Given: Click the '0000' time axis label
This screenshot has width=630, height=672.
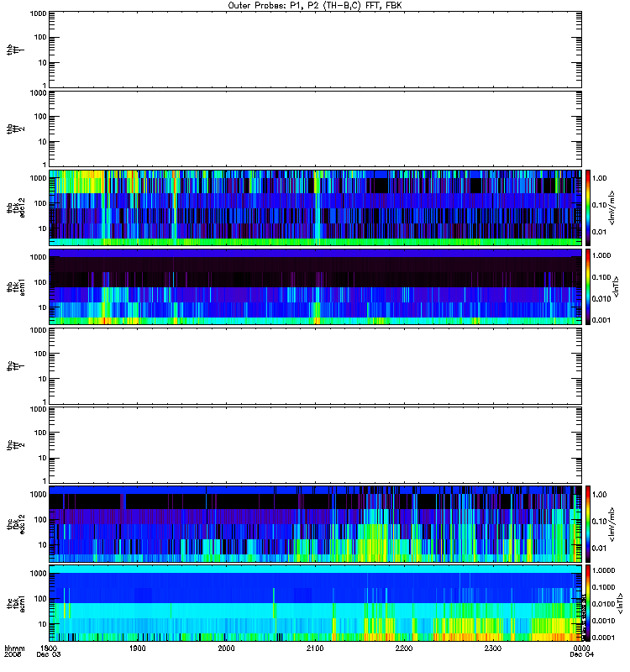Looking at the screenshot, I should (x=581, y=648).
